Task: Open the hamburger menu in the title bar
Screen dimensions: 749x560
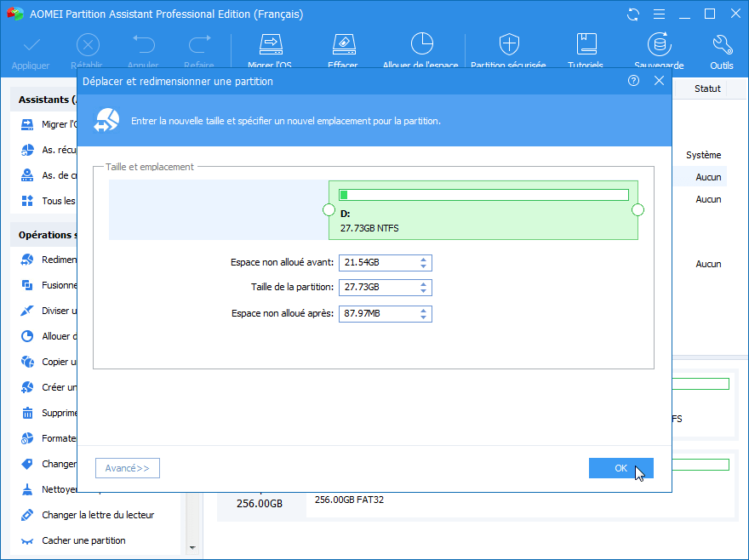Action: click(659, 14)
